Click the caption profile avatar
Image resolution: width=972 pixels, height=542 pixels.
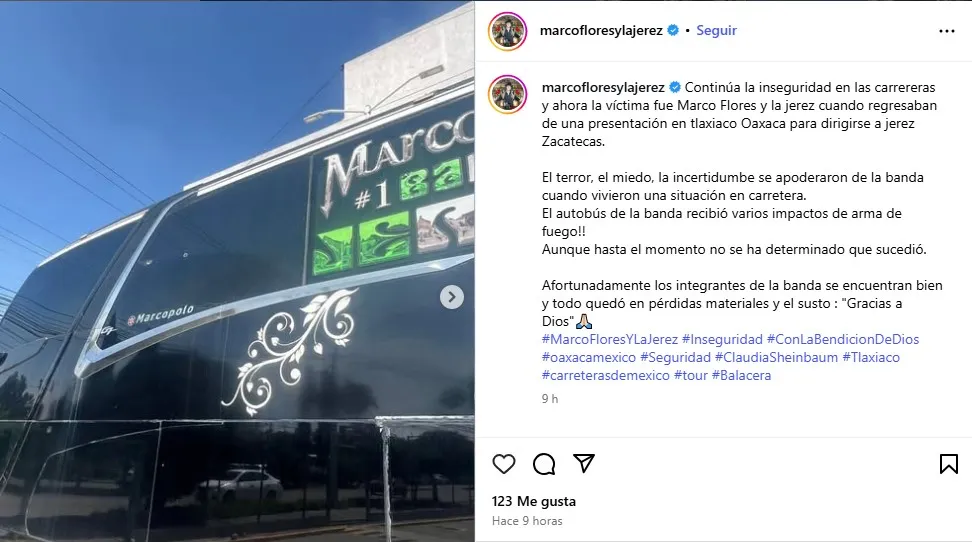[508, 94]
